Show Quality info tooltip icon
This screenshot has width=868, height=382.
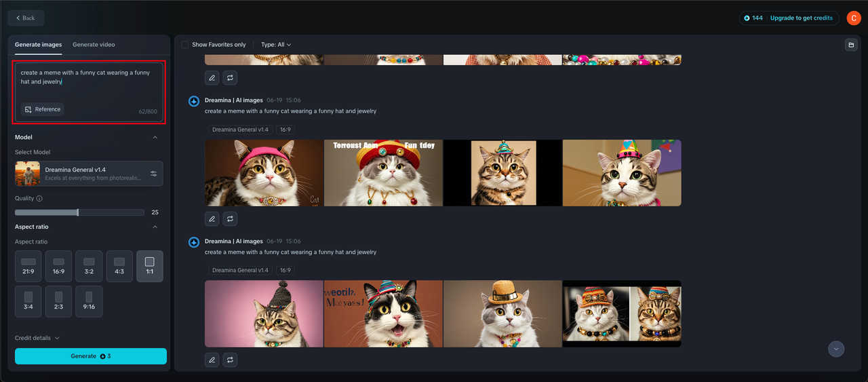click(x=39, y=199)
